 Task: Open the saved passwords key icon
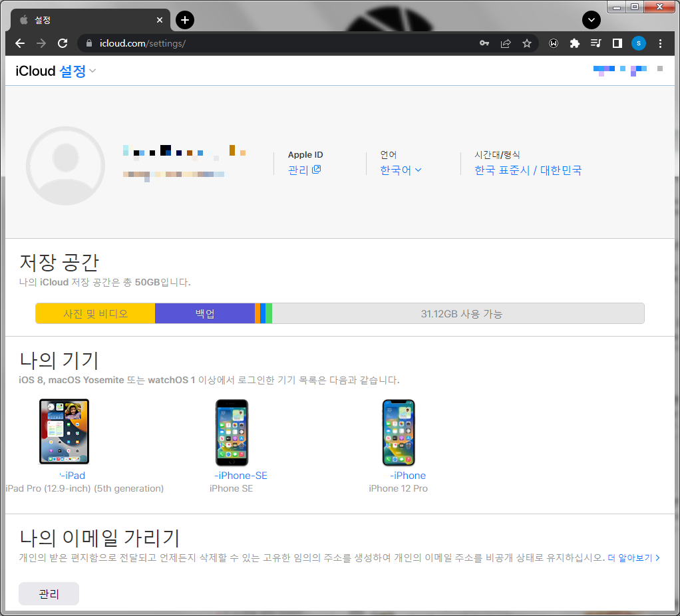pyautogui.click(x=484, y=43)
